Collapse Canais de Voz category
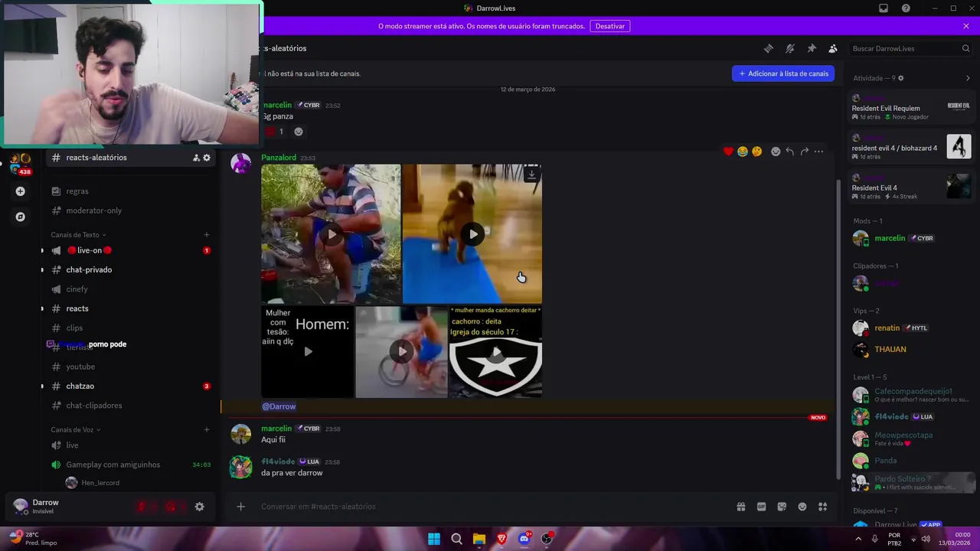This screenshot has height=551, width=980. (x=76, y=429)
